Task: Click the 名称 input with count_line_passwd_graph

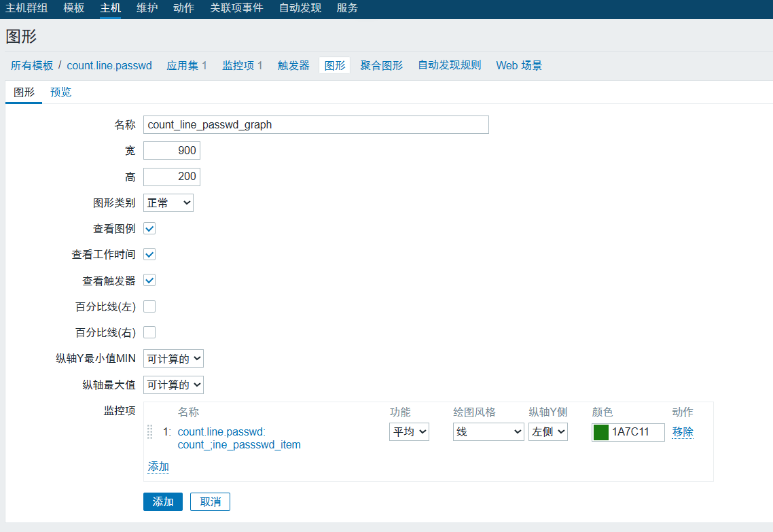Action: point(316,125)
